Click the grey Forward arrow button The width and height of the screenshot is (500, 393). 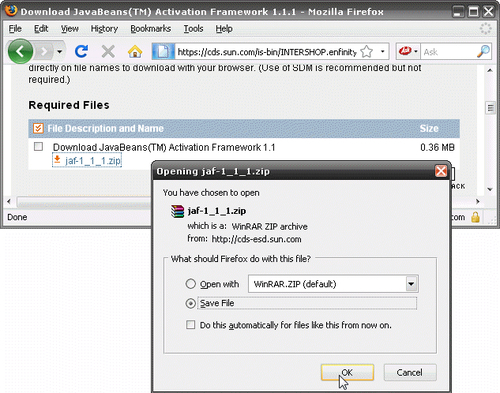[44, 52]
